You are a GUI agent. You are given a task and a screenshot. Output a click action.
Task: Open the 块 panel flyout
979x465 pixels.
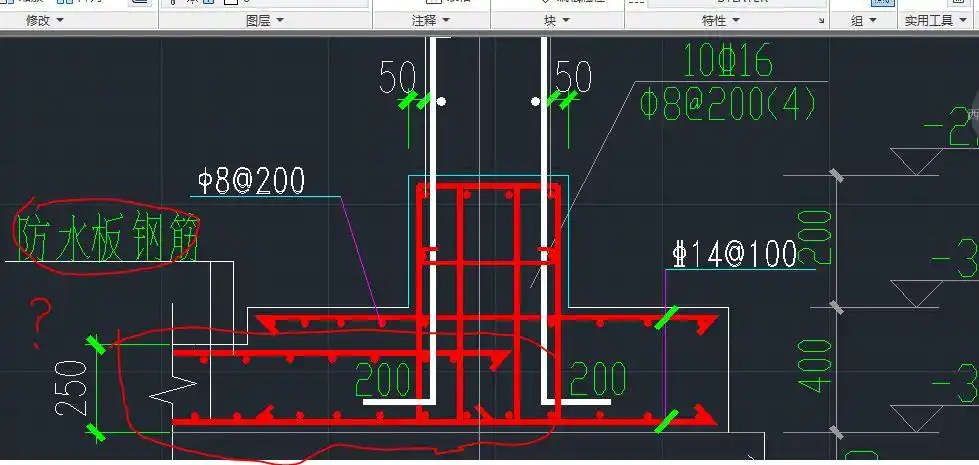[x=558, y=20]
